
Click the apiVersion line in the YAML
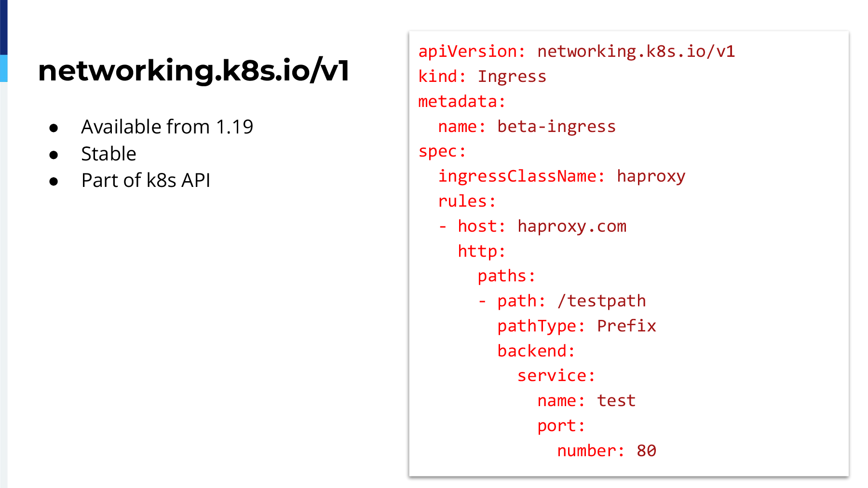tap(576, 51)
